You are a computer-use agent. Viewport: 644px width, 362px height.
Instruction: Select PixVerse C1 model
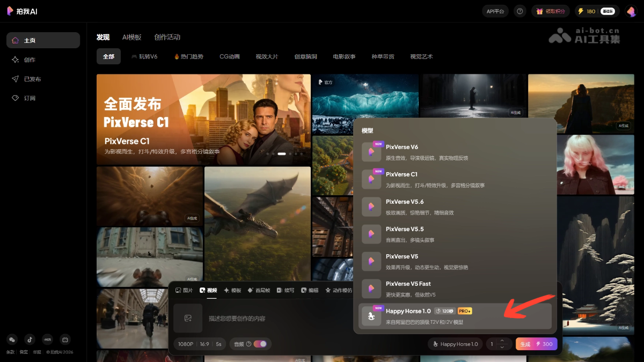tap(455, 180)
